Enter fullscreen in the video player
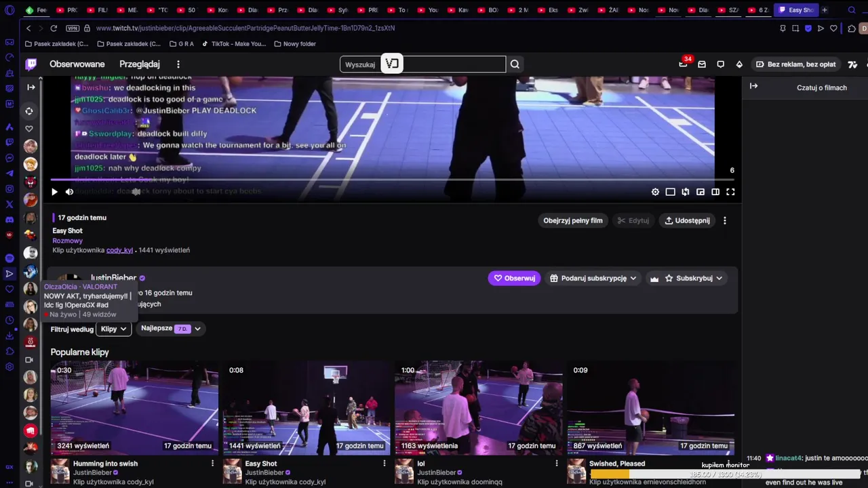The width and height of the screenshot is (868, 488). [x=730, y=192]
